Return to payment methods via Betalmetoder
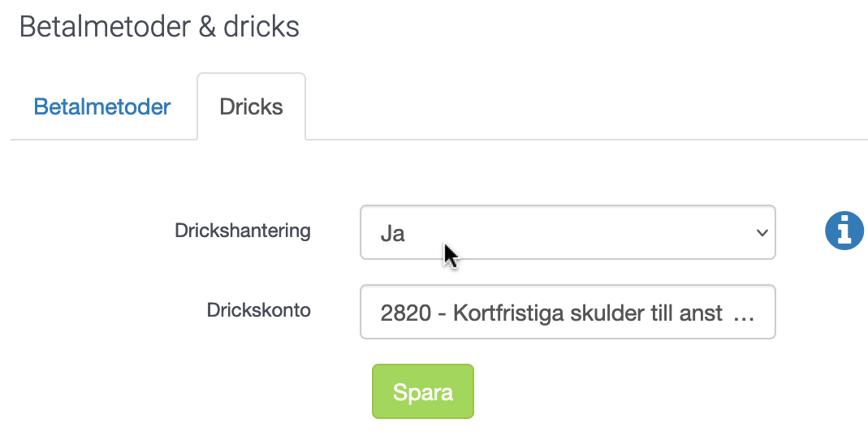Image resolution: width=868 pixels, height=436 pixels. click(x=102, y=107)
